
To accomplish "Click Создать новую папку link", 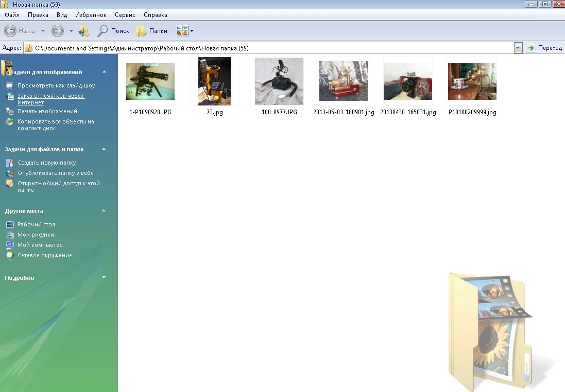I will [x=46, y=163].
